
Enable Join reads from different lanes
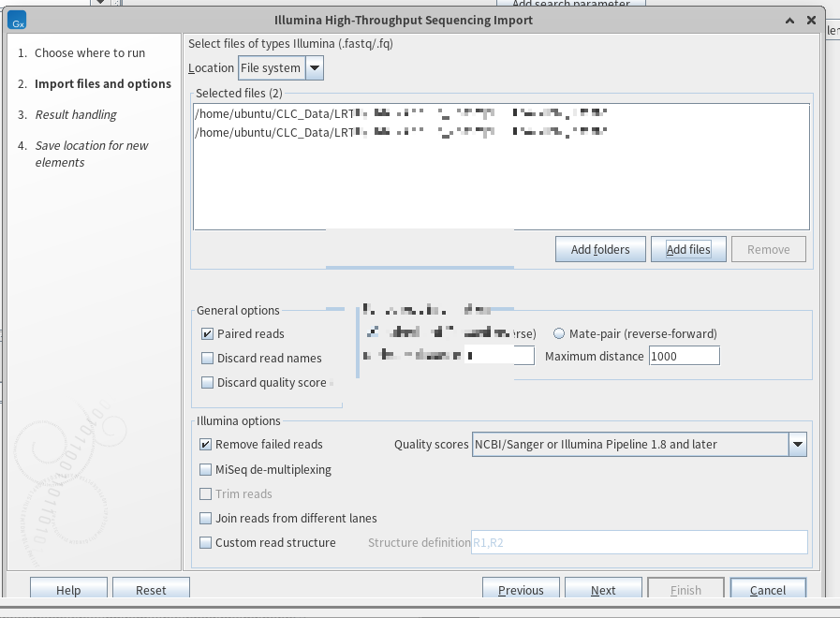tap(205, 519)
